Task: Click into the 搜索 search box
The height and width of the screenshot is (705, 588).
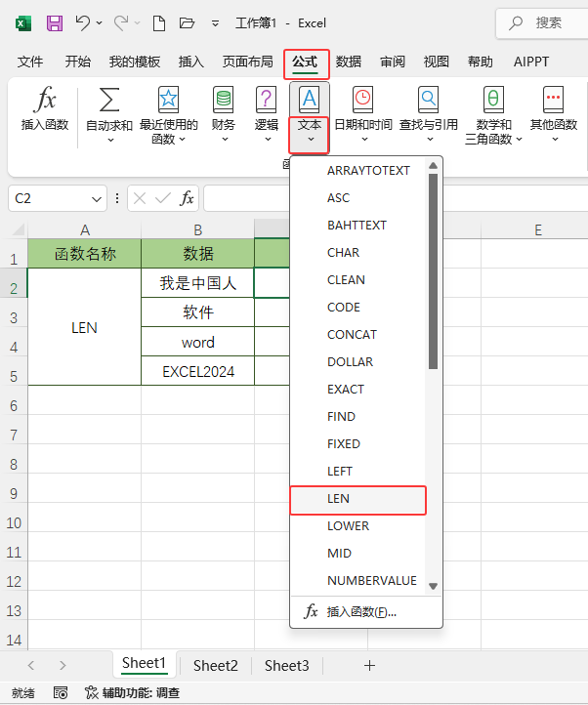Action: (542, 22)
